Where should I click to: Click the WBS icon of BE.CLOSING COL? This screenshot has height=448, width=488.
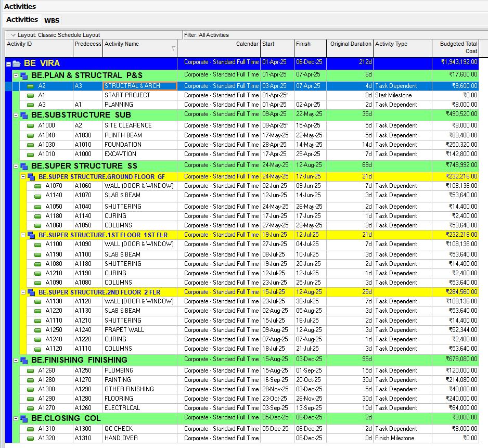click(x=24, y=419)
